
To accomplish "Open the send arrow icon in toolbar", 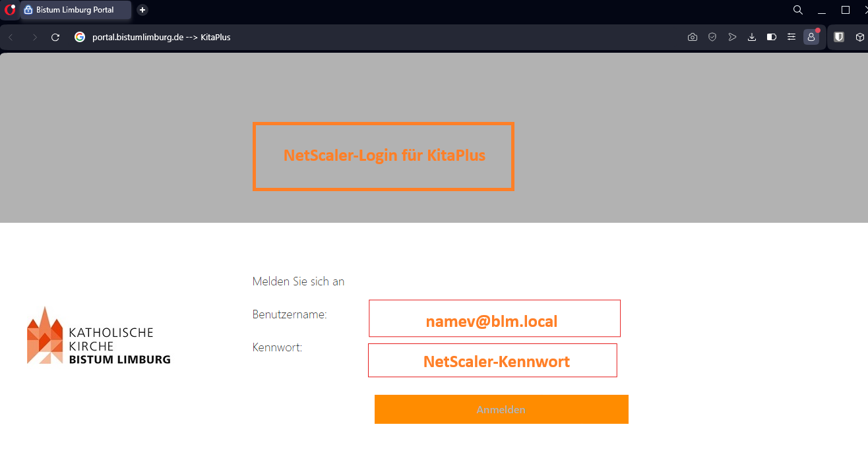I will [x=732, y=38].
